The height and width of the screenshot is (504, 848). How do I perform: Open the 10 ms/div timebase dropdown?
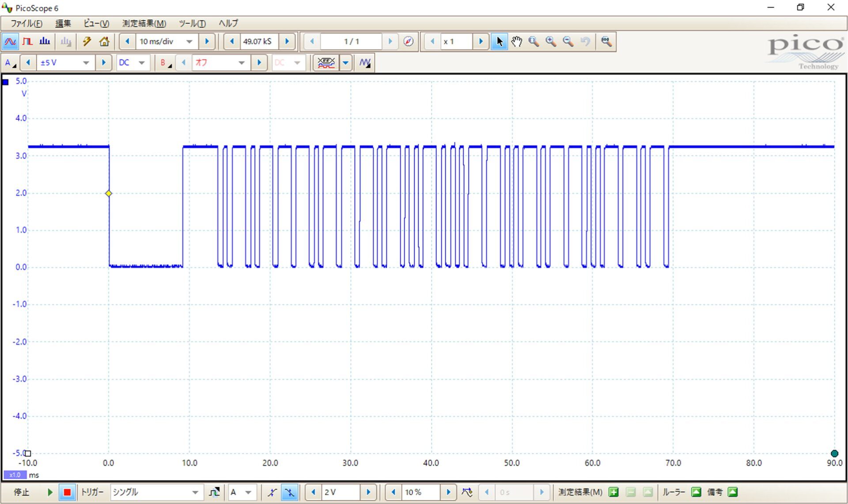(189, 42)
